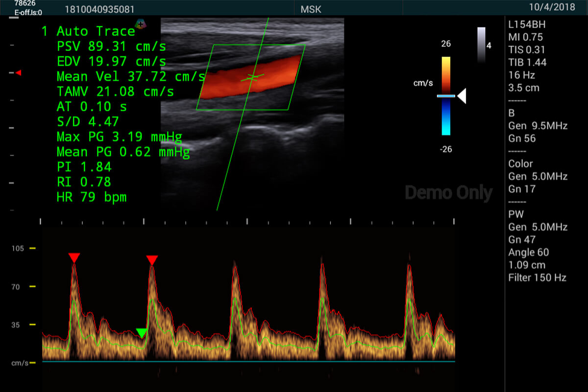Click the patient ID 1810040935081
This screenshot has height=392, width=588.
(x=99, y=9)
